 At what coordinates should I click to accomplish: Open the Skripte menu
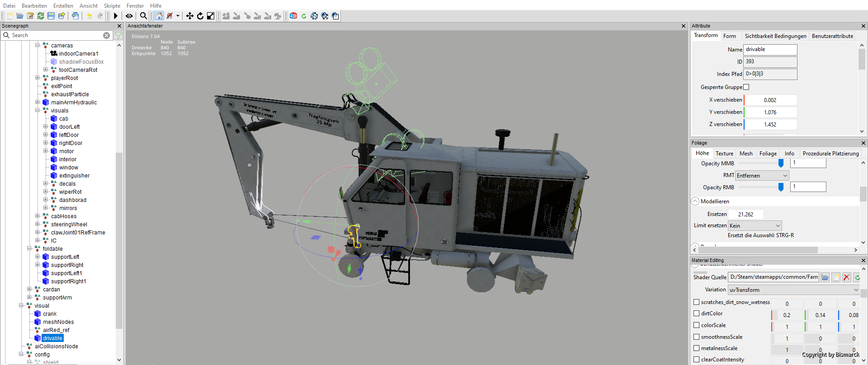[112, 6]
